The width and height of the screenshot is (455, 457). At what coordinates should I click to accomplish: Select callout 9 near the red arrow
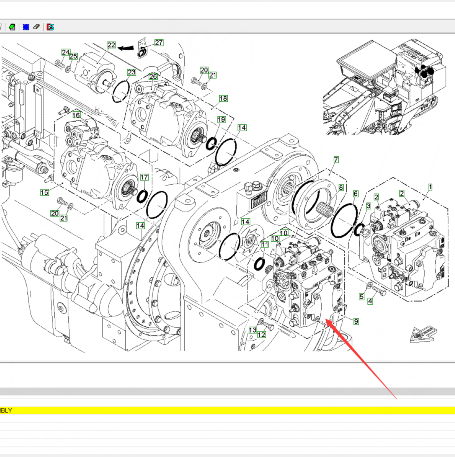pos(356,321)
